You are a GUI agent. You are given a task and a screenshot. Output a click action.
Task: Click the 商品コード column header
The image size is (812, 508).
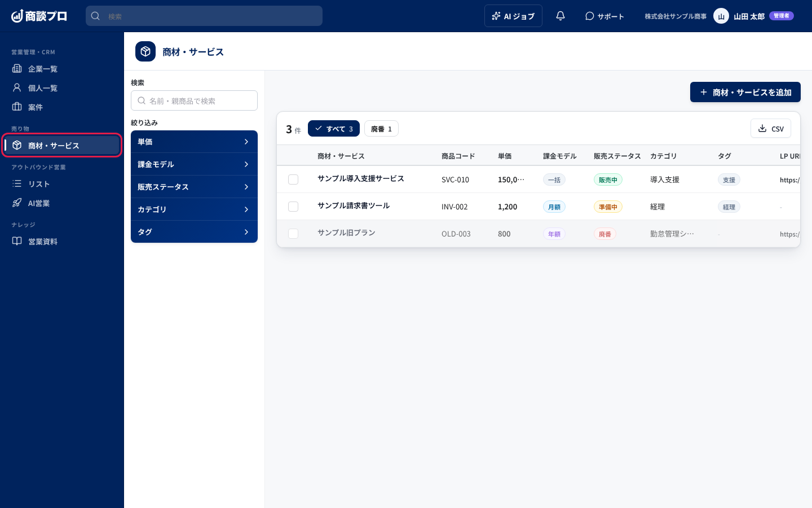458,156
